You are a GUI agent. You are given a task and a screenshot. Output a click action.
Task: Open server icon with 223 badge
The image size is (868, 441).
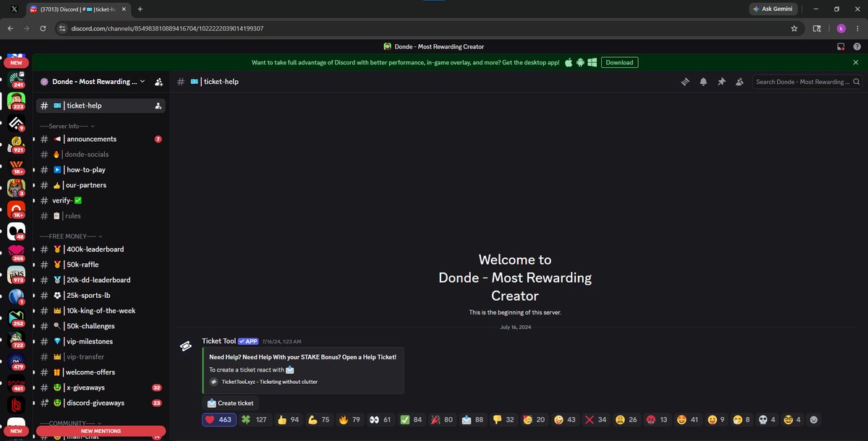17,100
